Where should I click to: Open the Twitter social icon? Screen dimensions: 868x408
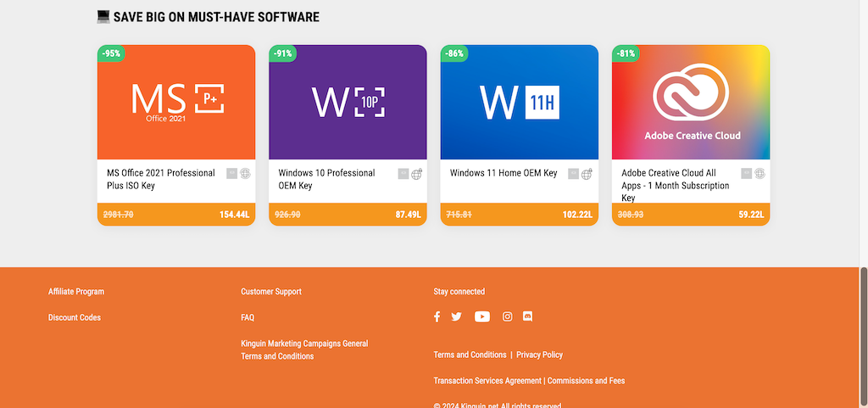456,316
